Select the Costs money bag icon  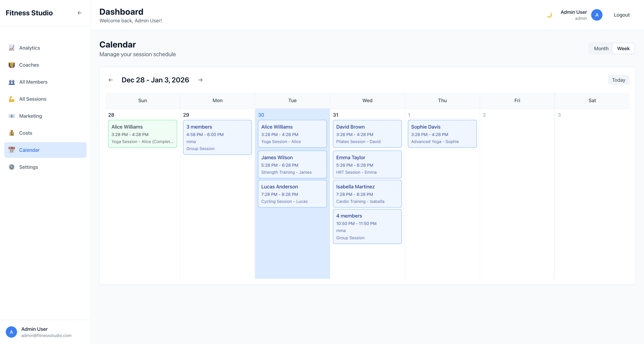pos(12,133)
